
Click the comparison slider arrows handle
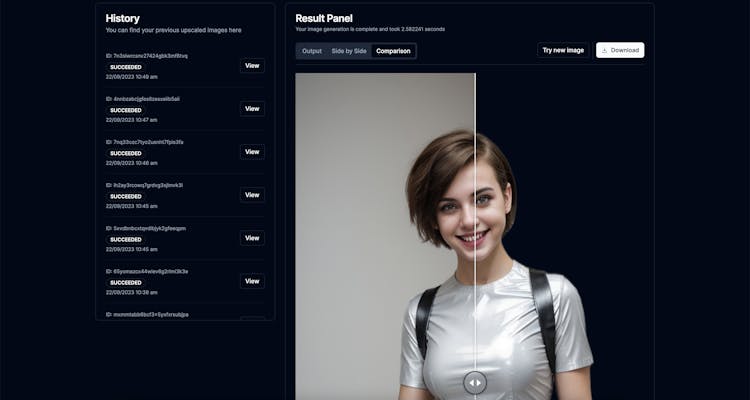(475, 382)
